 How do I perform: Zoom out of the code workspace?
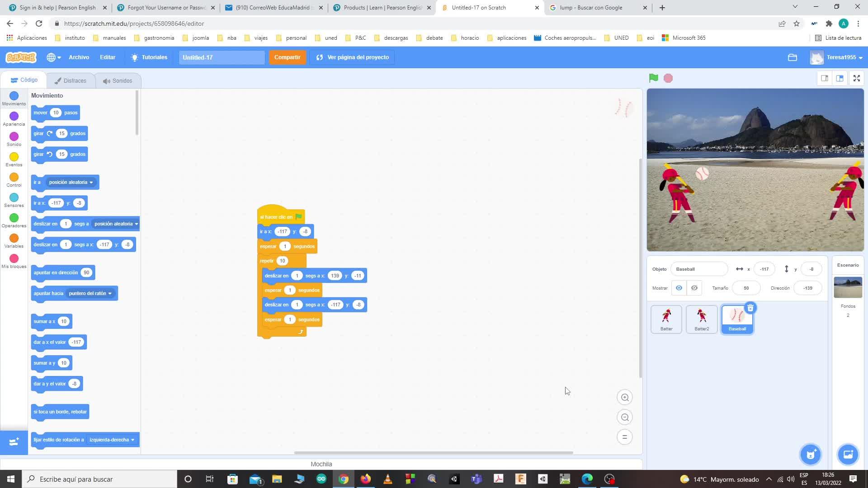(625, 418)
